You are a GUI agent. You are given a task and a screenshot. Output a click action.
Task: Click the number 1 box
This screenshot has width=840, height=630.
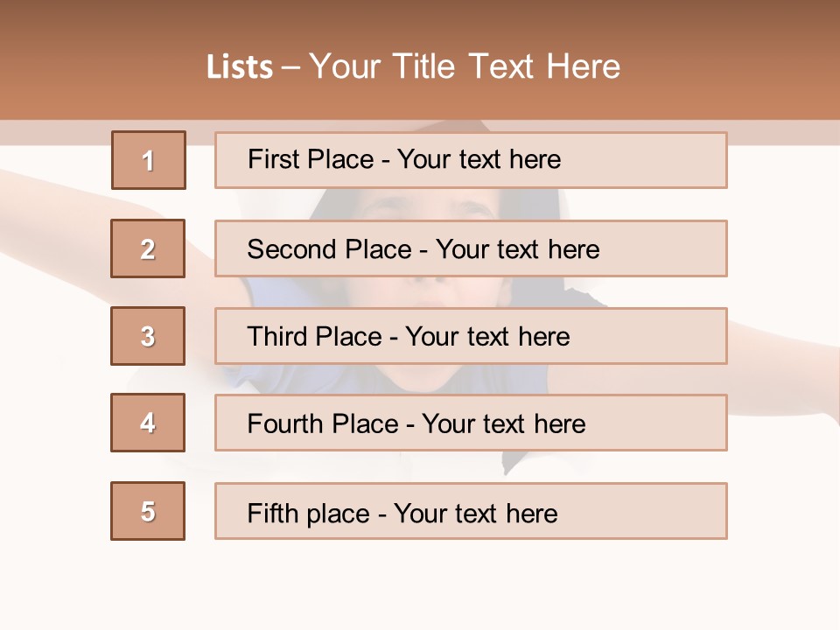[148, 160]
